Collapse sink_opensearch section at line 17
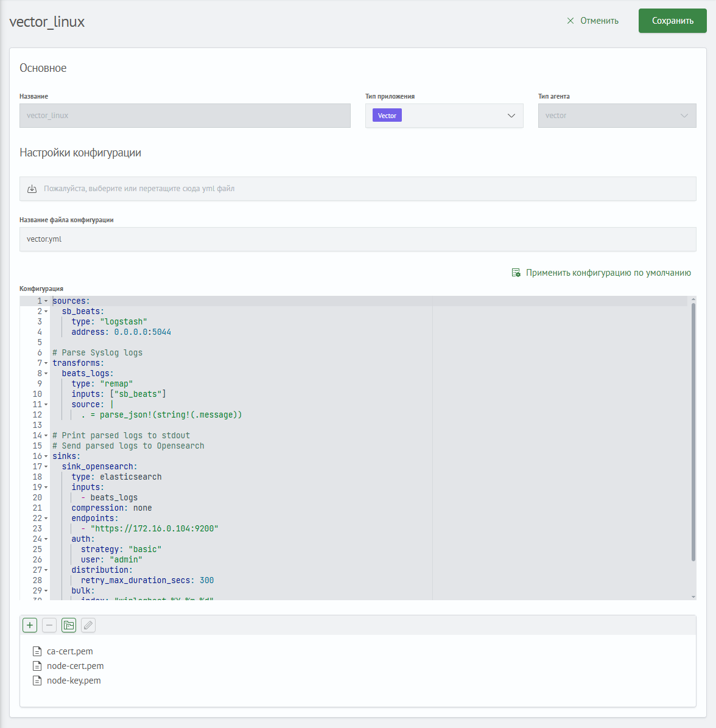Screen dimensions: 716x728 [x=46, y=467]
